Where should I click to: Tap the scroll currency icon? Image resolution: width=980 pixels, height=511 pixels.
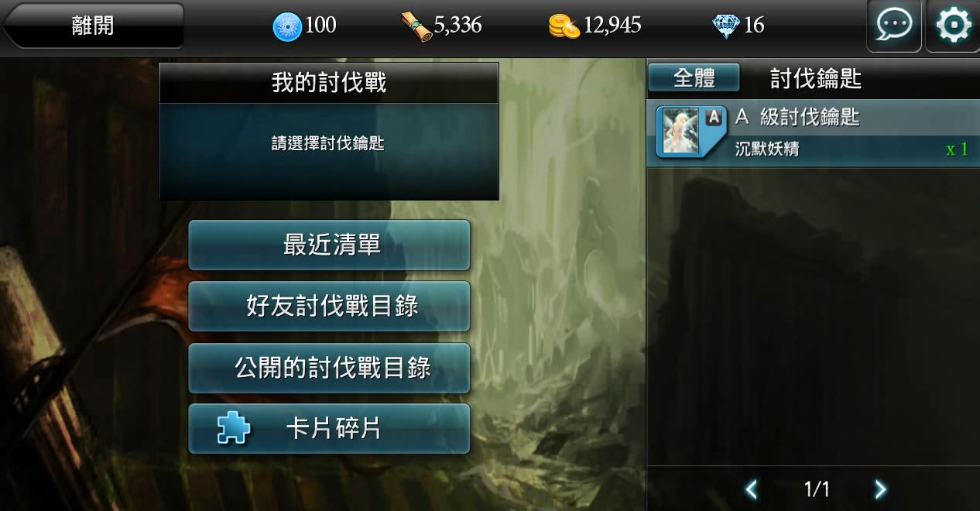coord(416,26)
